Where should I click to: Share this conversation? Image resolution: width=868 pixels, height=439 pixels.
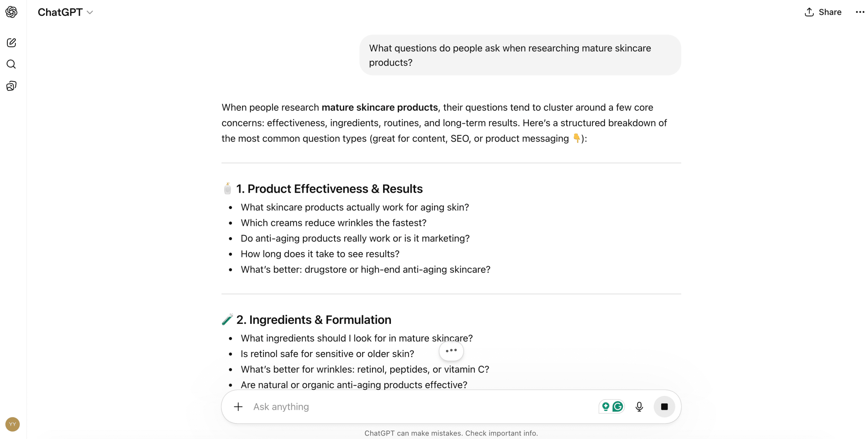coord(823,12)
